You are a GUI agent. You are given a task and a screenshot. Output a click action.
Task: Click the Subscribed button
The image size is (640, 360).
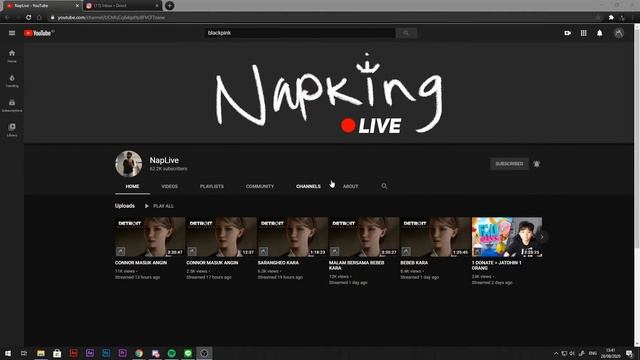coord(509,164)
